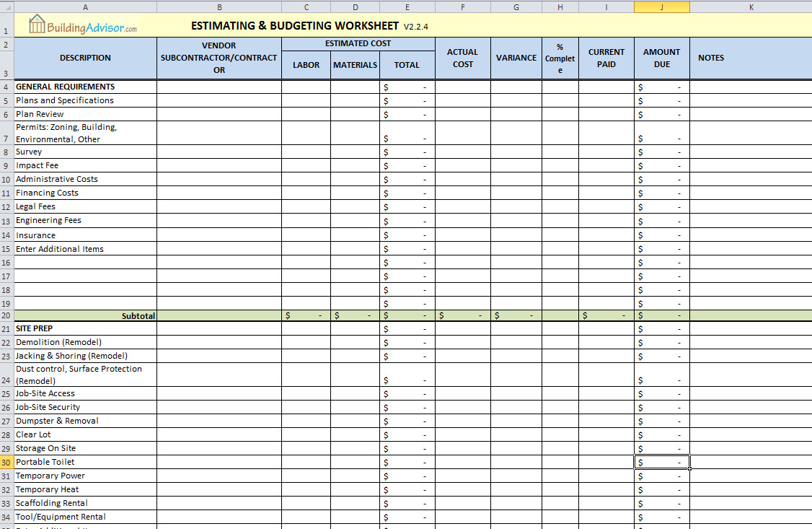
Task: Click the BuildingAdvisor.com logo
Action: coord(83,25)
